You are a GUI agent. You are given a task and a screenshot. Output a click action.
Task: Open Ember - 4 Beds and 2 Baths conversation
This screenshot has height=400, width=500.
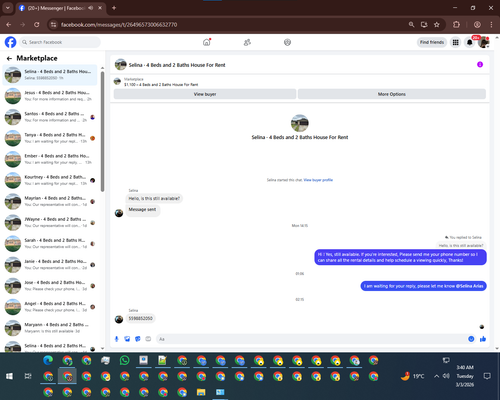point(50,159)
